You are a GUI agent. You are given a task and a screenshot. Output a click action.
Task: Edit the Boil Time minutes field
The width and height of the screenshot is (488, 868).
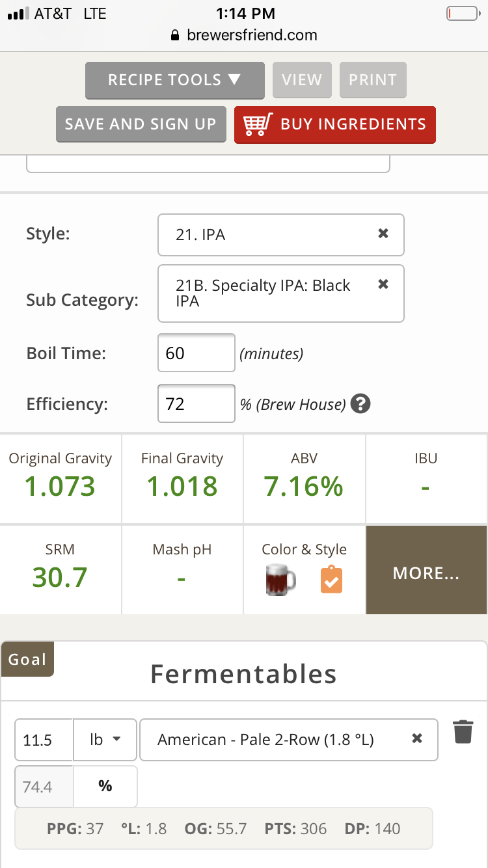(197, 353)
